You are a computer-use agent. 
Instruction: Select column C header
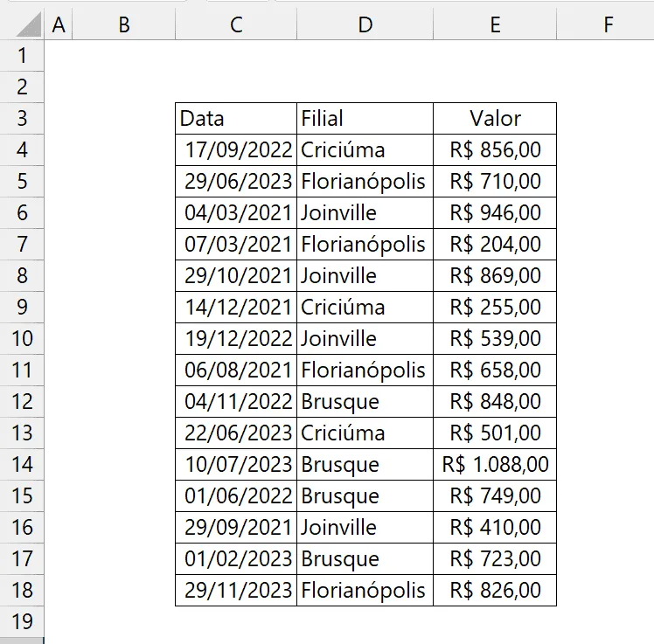point(236,24)
